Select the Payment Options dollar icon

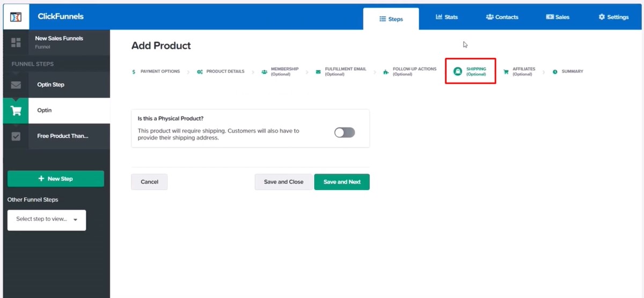[134, 71]
